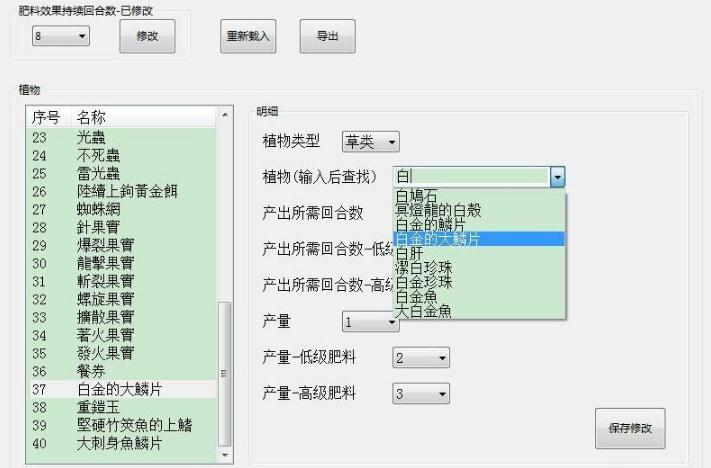The height and width of the screenshot is (468, 711).
Task: Open the 产量 dropdown showing 1
Action: coord(369,323)
